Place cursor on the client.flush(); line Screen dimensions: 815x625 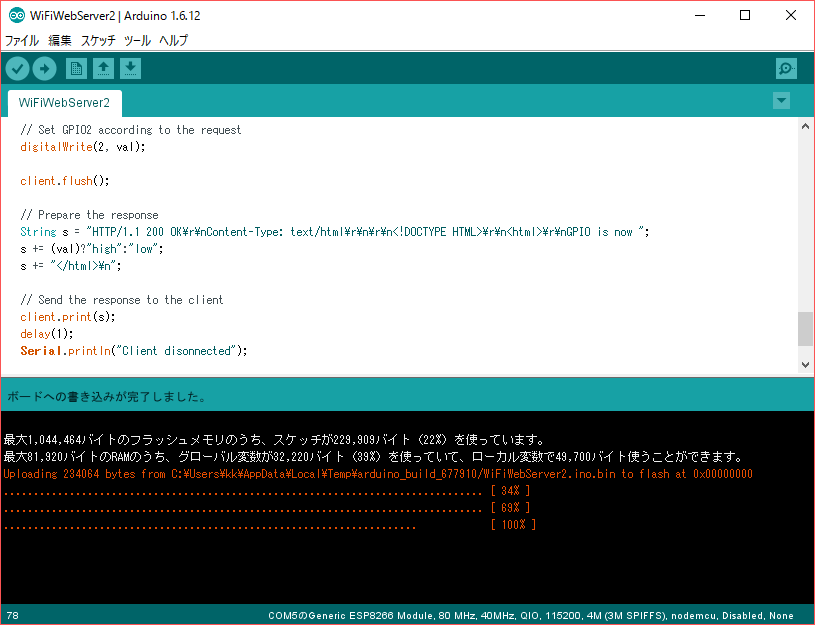[x=64, y=181]
